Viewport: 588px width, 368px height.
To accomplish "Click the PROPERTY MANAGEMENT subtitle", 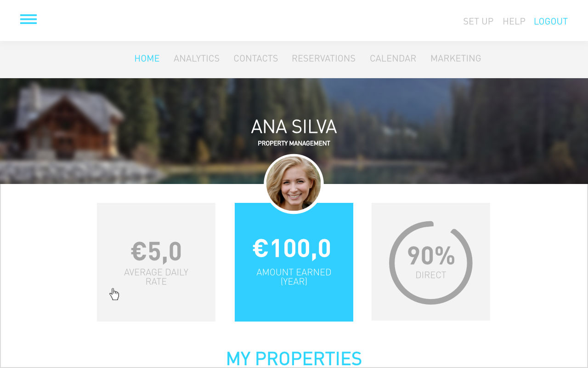I will [x=294, y=144].
